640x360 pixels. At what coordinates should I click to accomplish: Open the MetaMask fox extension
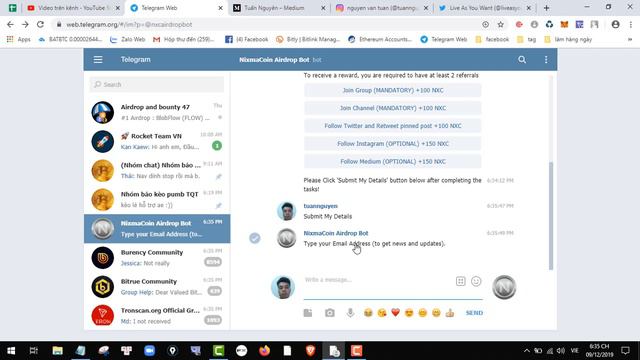pyautogui.click(x=564, y=24)
